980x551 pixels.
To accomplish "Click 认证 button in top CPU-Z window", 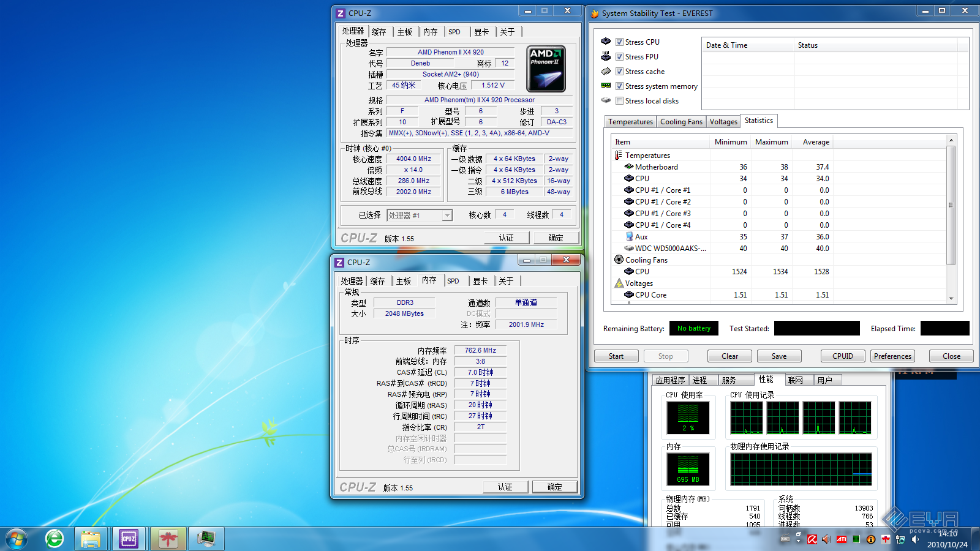I will (507, 238).
